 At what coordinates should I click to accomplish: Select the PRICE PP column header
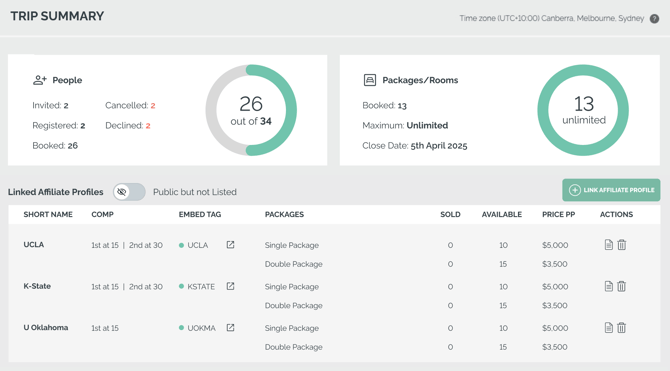(558, 215)
